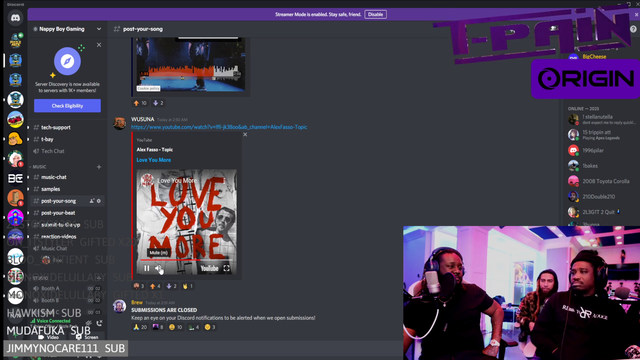Seek on the red video progress bar

(187, 260)
